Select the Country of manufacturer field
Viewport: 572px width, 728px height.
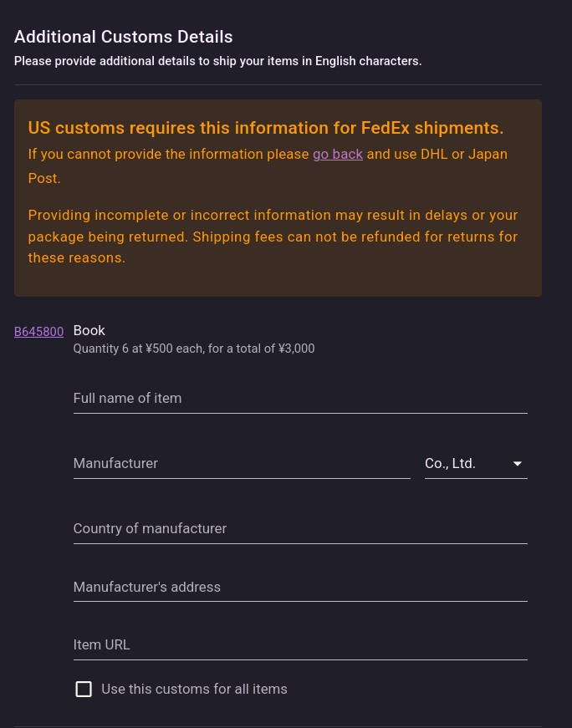pyautogui.click(x=300, y=528)
